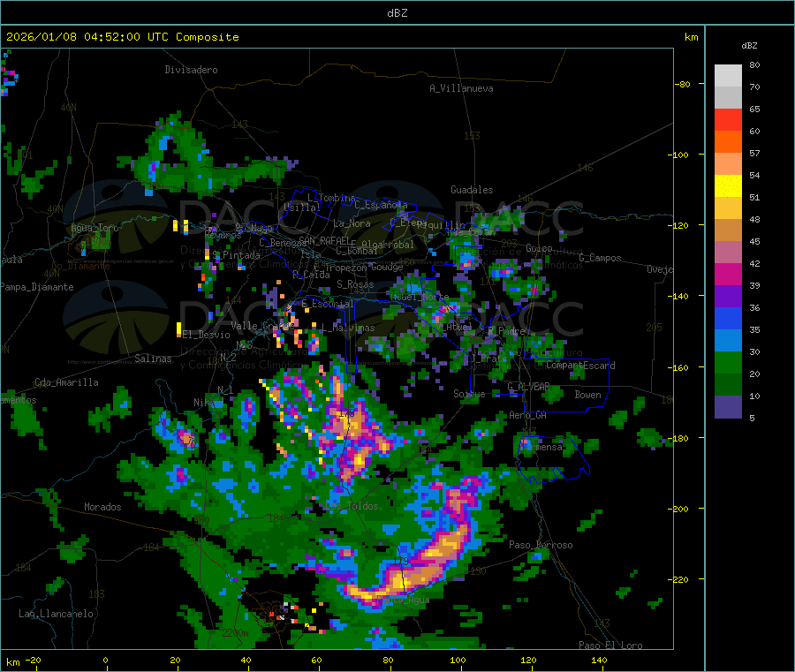Viewport: 795px width, 672px height.
Task: Click the dBZ title at top center
Action: click(x=397, y=13)
